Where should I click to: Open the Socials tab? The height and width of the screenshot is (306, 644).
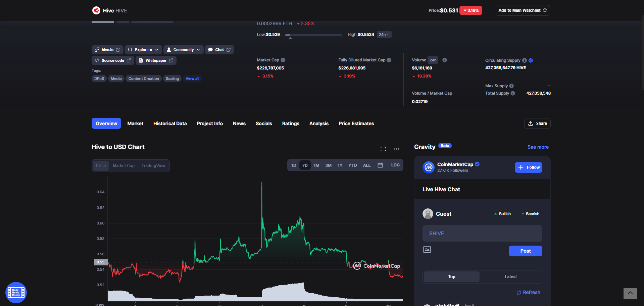[264, 123]
